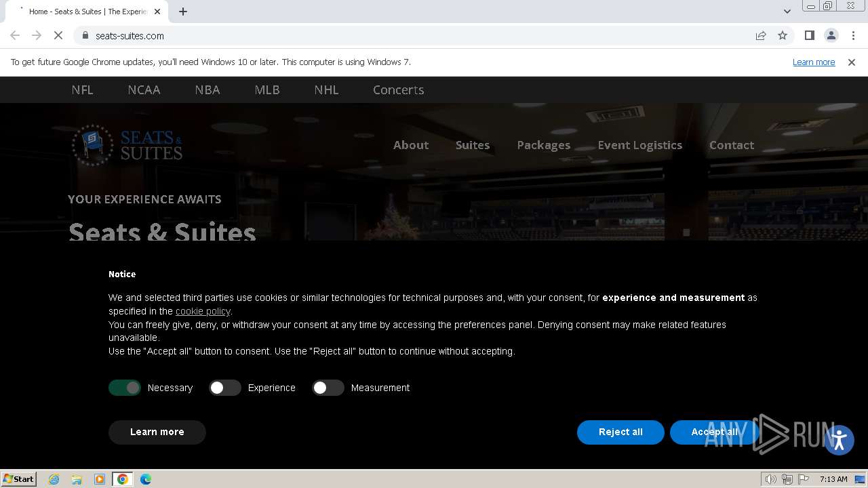Share this page icon

click(x=761, y=36)
